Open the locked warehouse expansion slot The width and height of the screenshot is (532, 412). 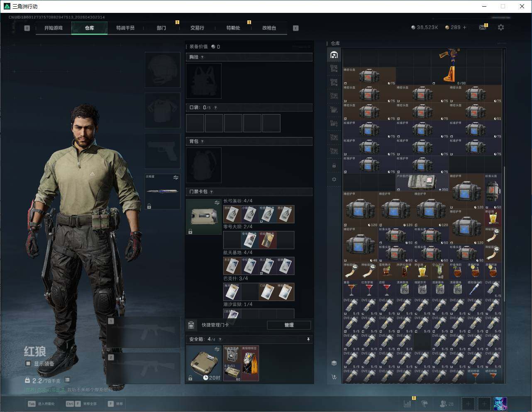click(x=334, y=166)
